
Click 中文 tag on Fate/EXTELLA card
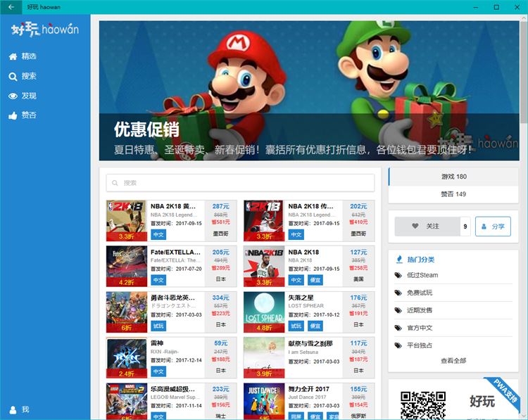coord(158,280)
